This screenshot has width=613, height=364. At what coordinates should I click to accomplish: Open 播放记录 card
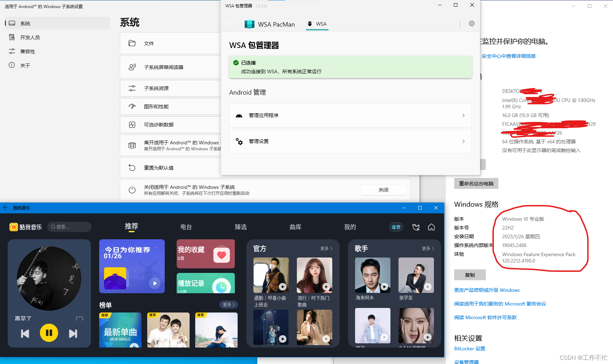pos(206,283)
